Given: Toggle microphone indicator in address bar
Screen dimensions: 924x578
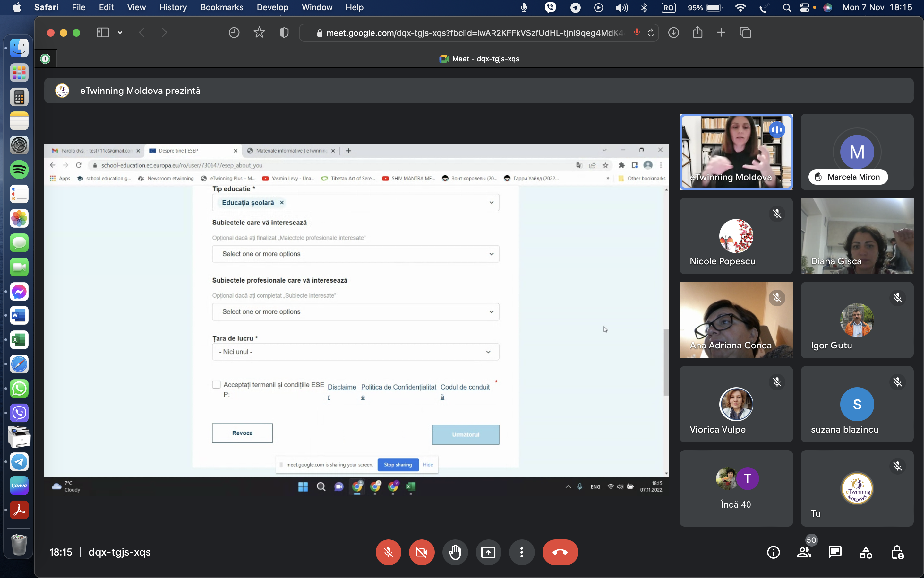Looking at the screenshot, I should (x=637, y=33).
